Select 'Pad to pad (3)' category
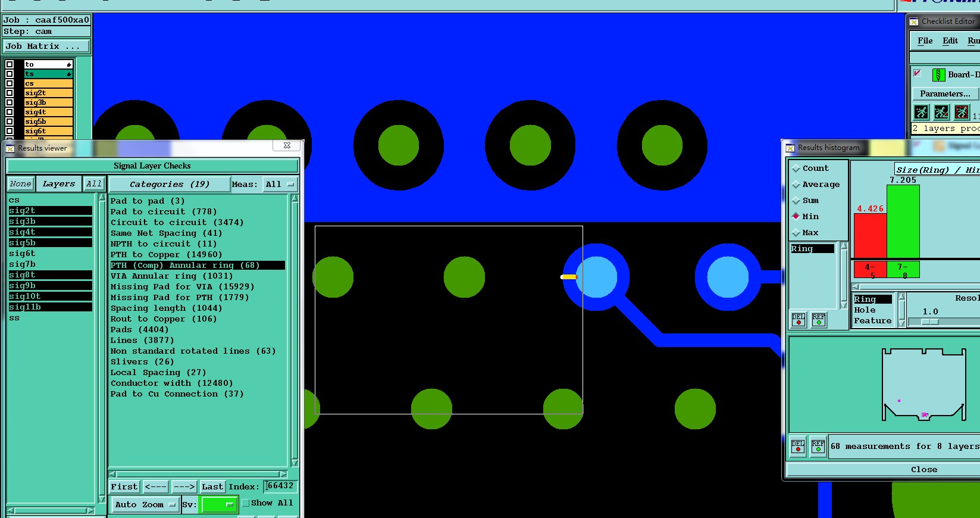The height and width of the screenshot is (518, 980). point(148,201)
